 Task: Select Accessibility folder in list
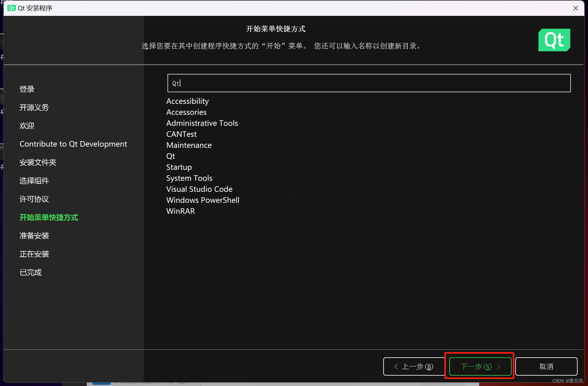click(187, 101)
